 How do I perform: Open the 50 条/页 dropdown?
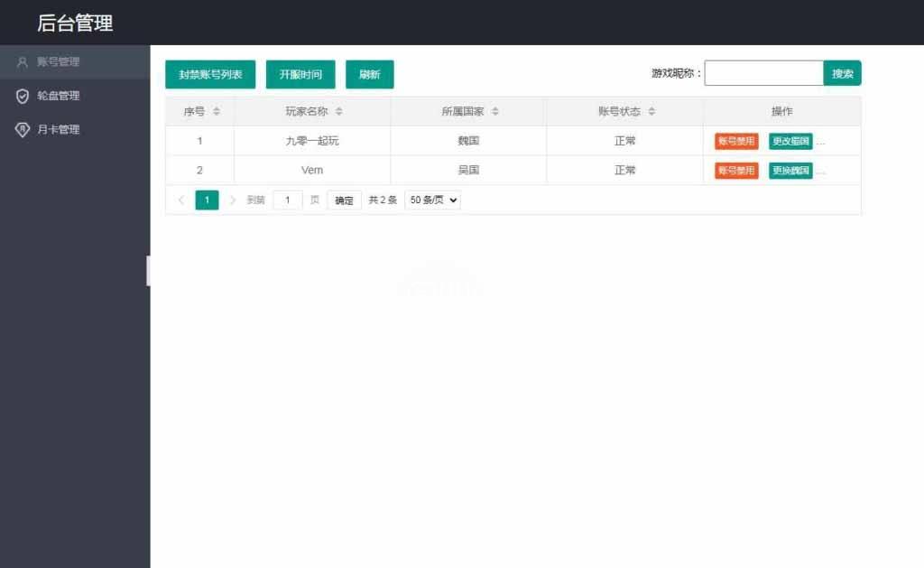pyautogui.click(x=432, y=200)
